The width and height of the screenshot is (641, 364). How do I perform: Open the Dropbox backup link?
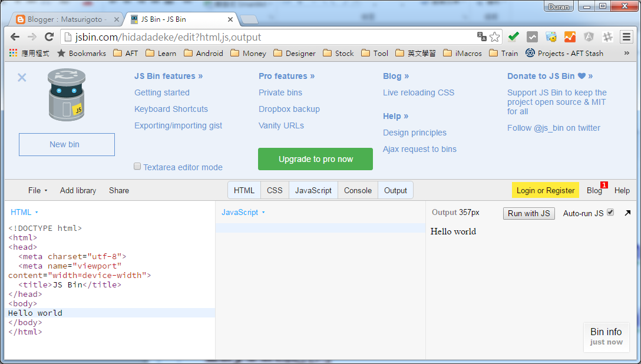point(289,109)
